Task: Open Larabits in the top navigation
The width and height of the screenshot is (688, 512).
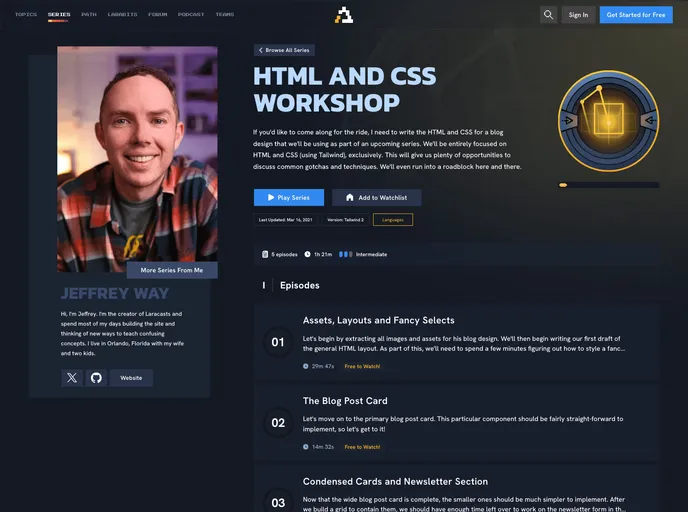Action: [x=122, y=14]
